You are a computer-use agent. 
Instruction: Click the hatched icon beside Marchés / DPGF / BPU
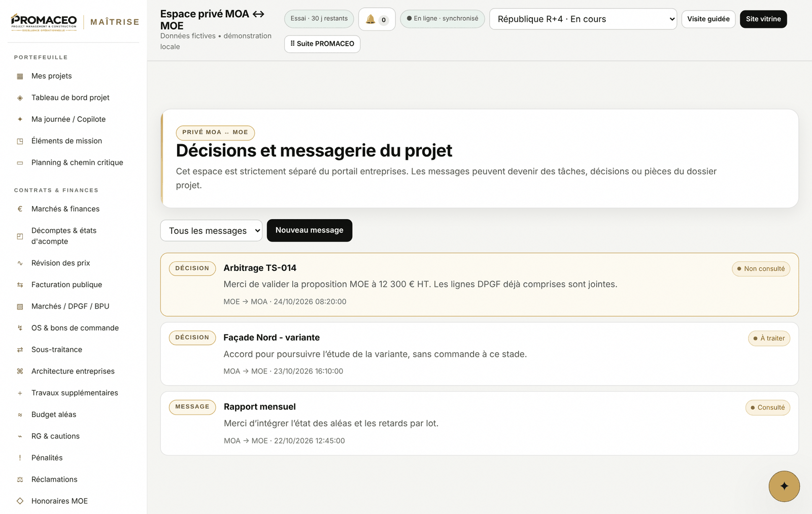20,306
